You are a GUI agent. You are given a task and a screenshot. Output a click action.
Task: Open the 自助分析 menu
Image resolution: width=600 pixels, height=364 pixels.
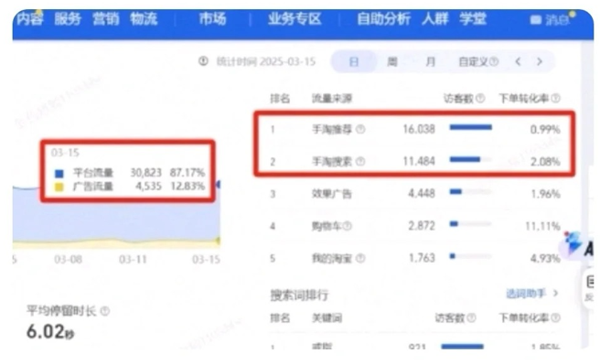(383, 18)
